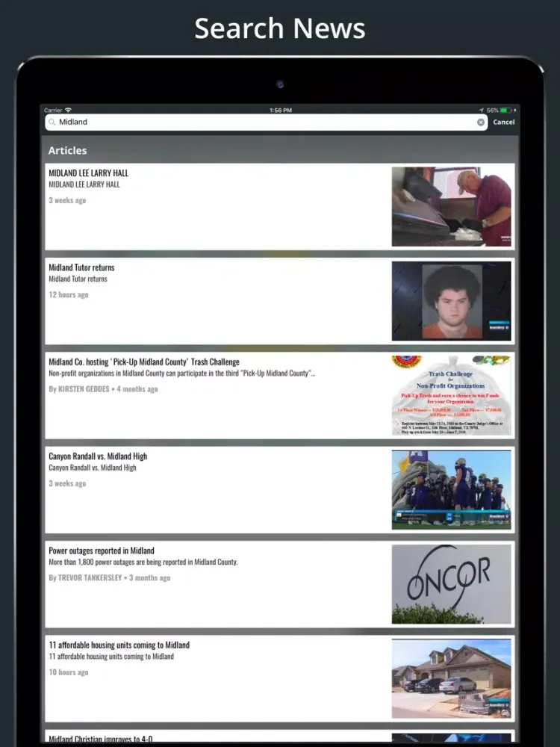Click the 10 hours ago timestamp

tap(69, 672)
